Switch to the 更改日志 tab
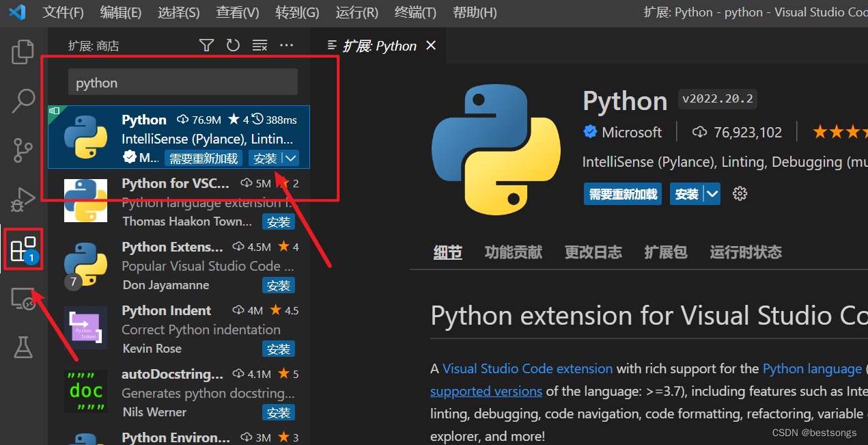Image resolution: width=868 pixels, height=445 pixels. (x=593, y=252)
